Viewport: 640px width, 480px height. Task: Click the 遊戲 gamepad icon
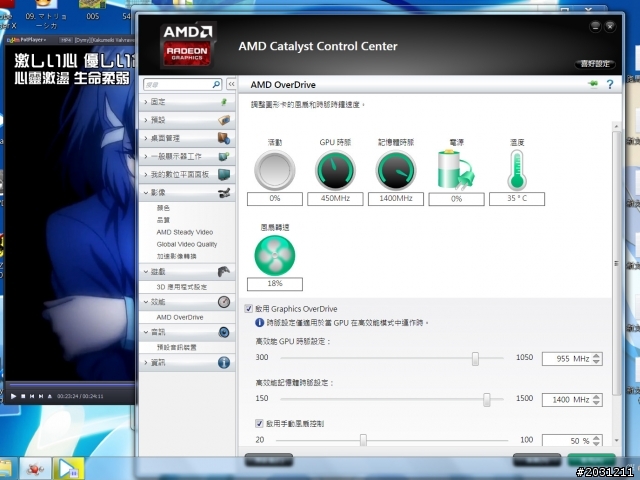[x=224, y=271]
